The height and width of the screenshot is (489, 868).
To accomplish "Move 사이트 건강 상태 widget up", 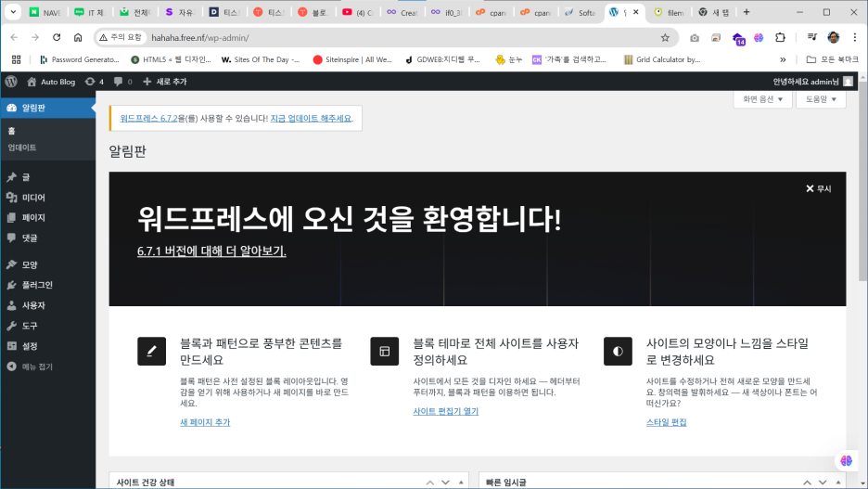I will [430, 483].
